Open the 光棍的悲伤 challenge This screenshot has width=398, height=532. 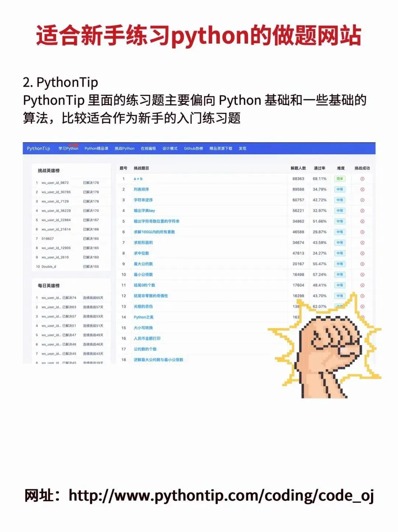click(x=143, y=307)
